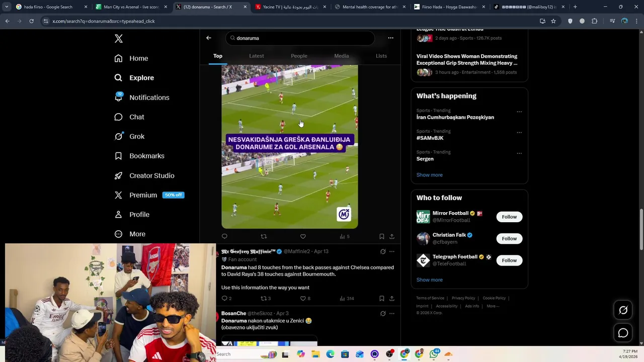Screen dimensions: 644x362
Task: Open search options three-dot menu
Action: coord(390,38)
